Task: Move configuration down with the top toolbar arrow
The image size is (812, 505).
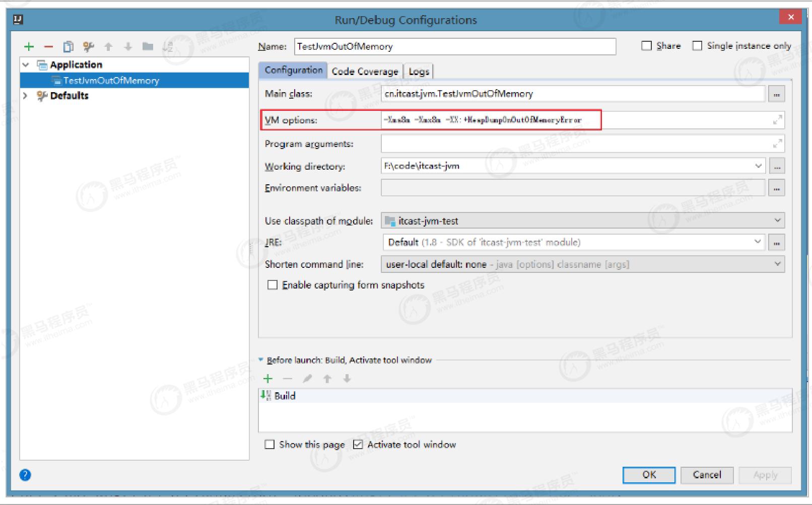Action: pyautogui.click(x=128, y=47)
